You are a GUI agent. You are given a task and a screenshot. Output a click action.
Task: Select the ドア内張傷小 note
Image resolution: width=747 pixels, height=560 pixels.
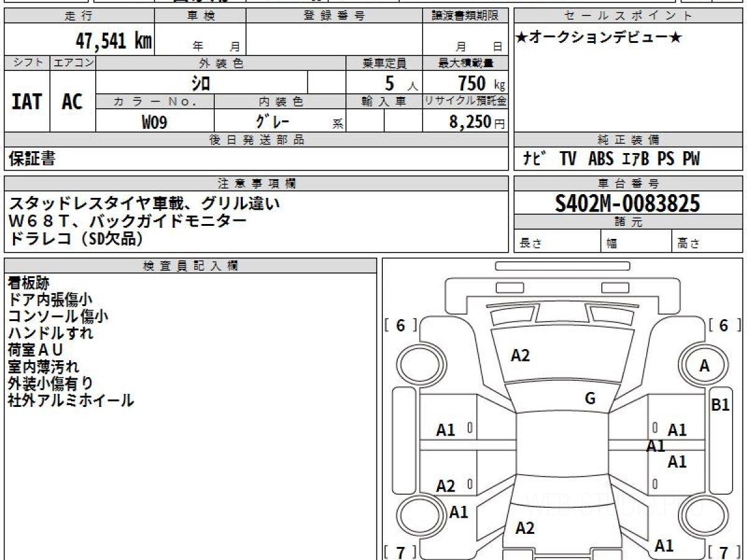[x=50, y=299]
